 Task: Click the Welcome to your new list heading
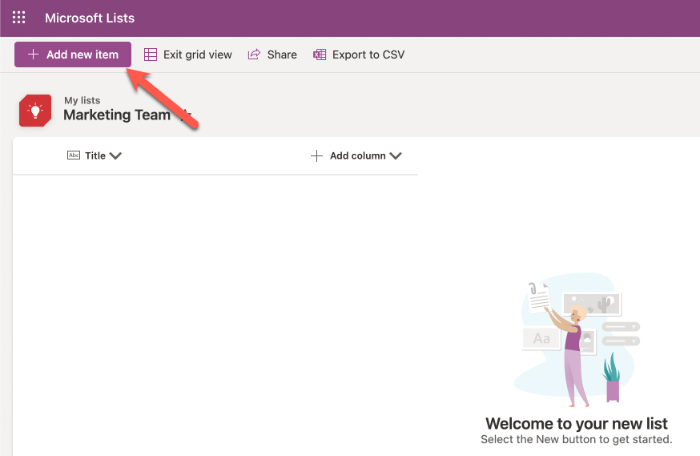[576, 423]
